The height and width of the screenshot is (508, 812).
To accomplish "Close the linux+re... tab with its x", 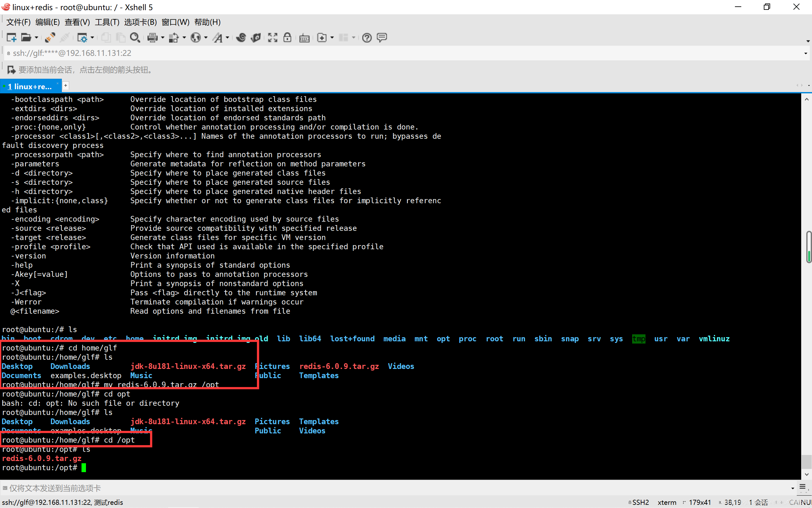I will coord(57,83).
